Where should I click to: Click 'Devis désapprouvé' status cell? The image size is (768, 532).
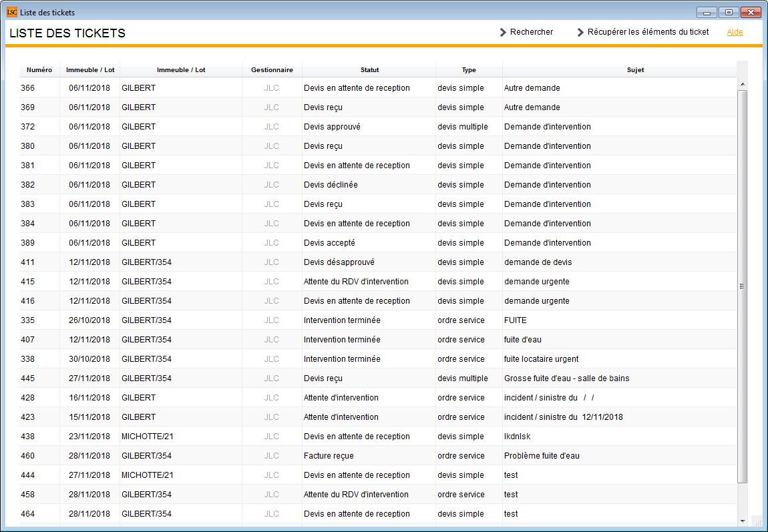pos(339,262)
